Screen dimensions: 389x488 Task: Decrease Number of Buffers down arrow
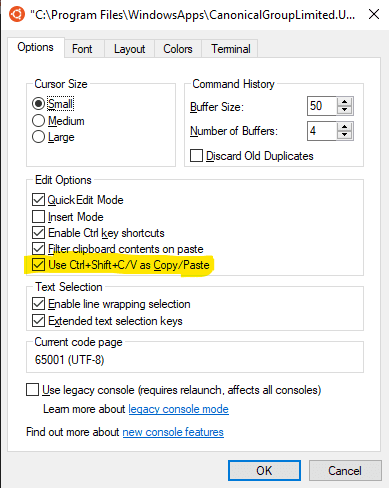pos(345,135)
